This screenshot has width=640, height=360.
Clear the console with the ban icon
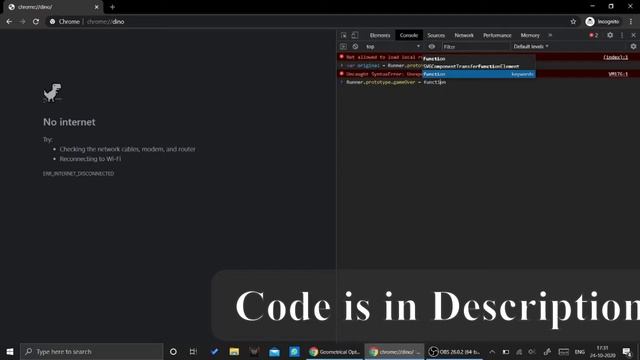(x=355, y=47)
